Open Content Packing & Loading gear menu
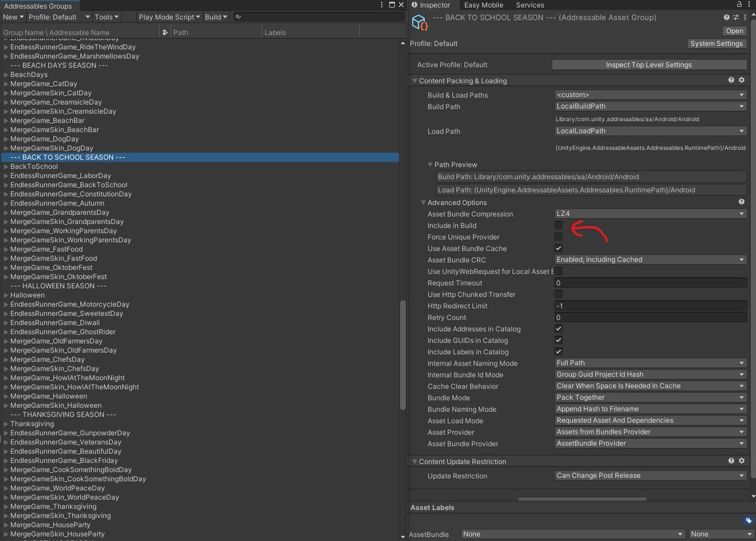Viewport: 756px width, 541px height. (x=742, y=81)
